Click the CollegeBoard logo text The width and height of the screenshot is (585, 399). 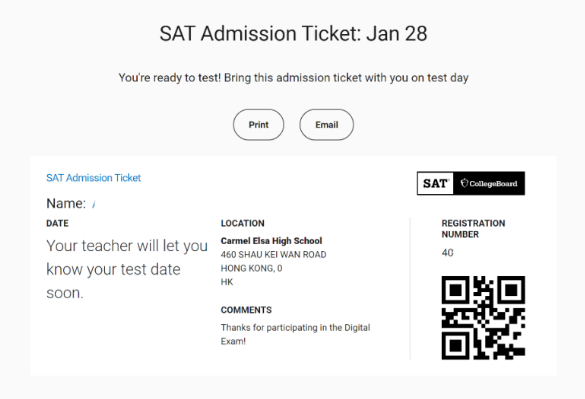point(493,184)
